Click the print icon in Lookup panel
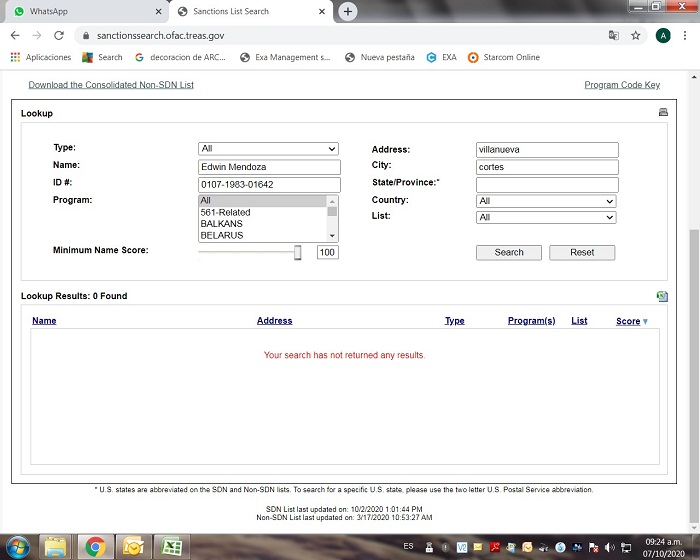The width and height of the screenshot is (700, 560). click(x=663, y=113)
